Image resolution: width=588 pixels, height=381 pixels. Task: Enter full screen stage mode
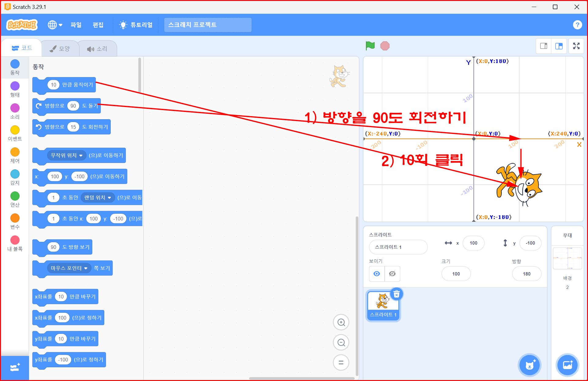[x=576, y=46]
